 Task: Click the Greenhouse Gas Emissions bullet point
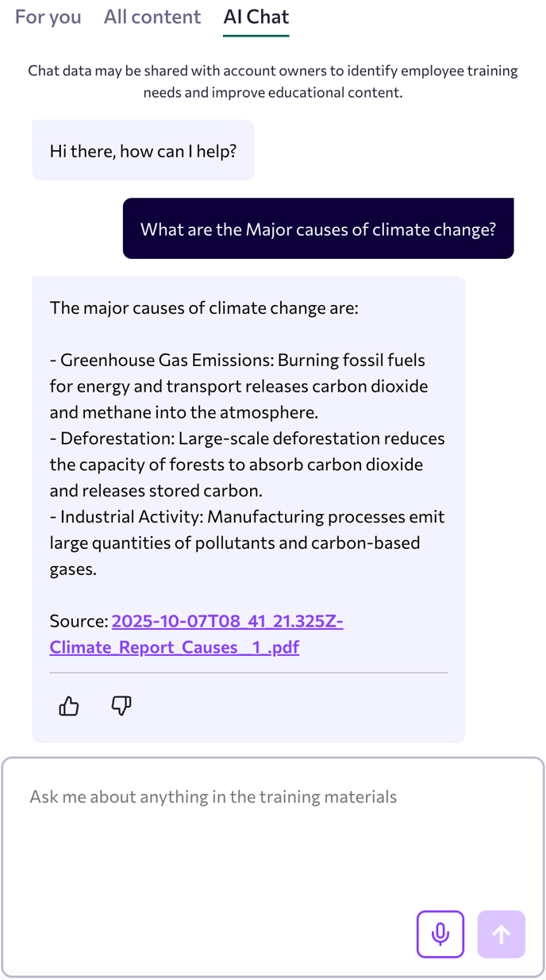pos(238,386)
